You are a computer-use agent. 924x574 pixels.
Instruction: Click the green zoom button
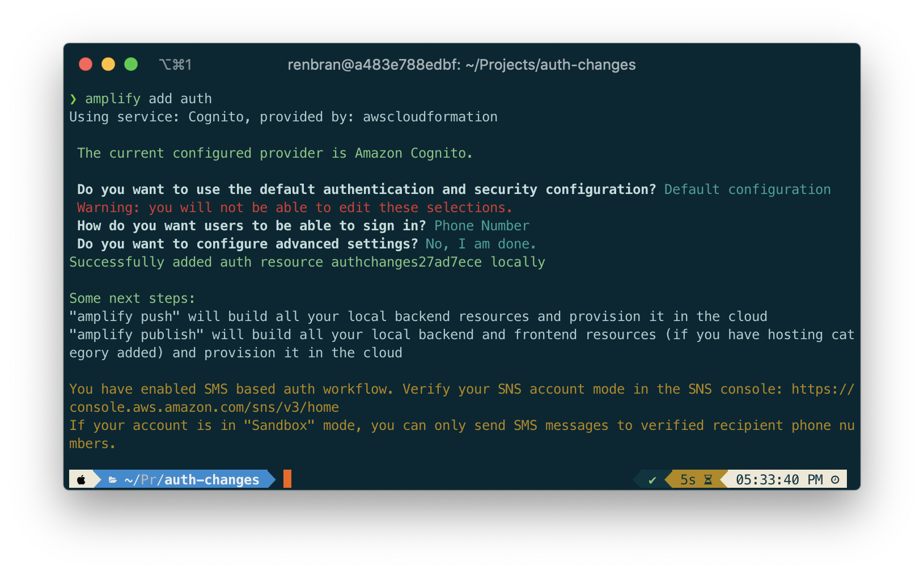click(x=131, y=64)
